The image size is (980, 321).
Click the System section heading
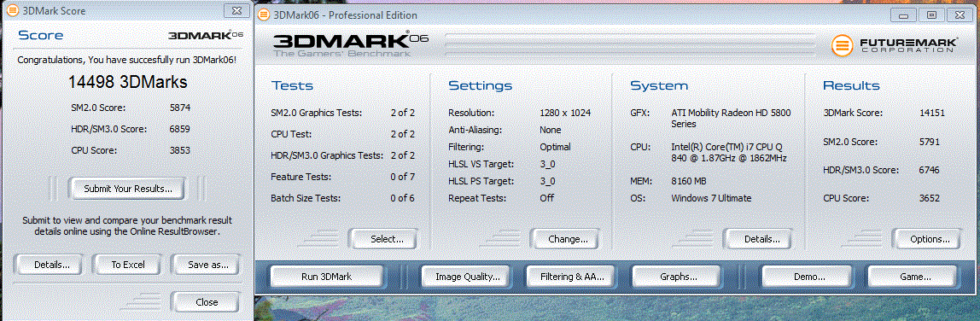(659, 85)
